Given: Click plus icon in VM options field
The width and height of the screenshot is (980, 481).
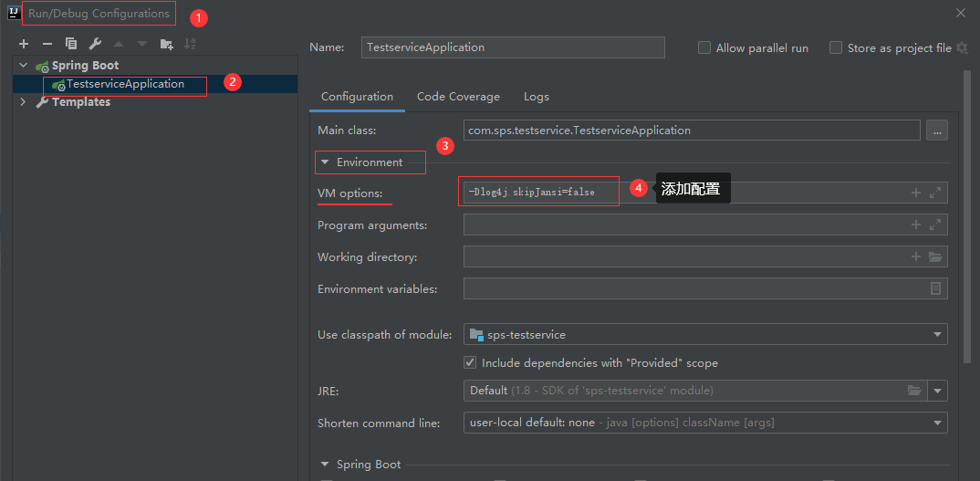Looking at the screenshot, I should (x=916, y=193).
